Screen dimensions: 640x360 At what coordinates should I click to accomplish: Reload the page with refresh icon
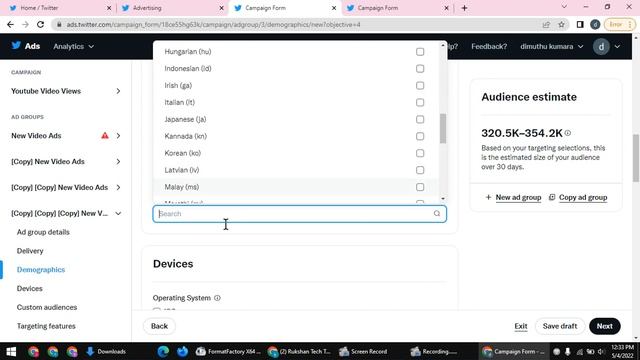pos(40,24)
